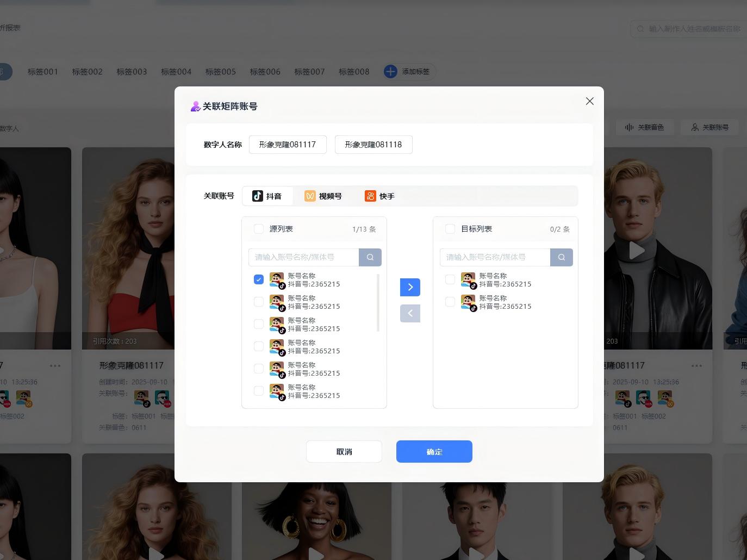This screenshot has width=747, height=560.
Task: Toggle the 目标列表 select-all checkbox
Action: [x=450, y=229]
